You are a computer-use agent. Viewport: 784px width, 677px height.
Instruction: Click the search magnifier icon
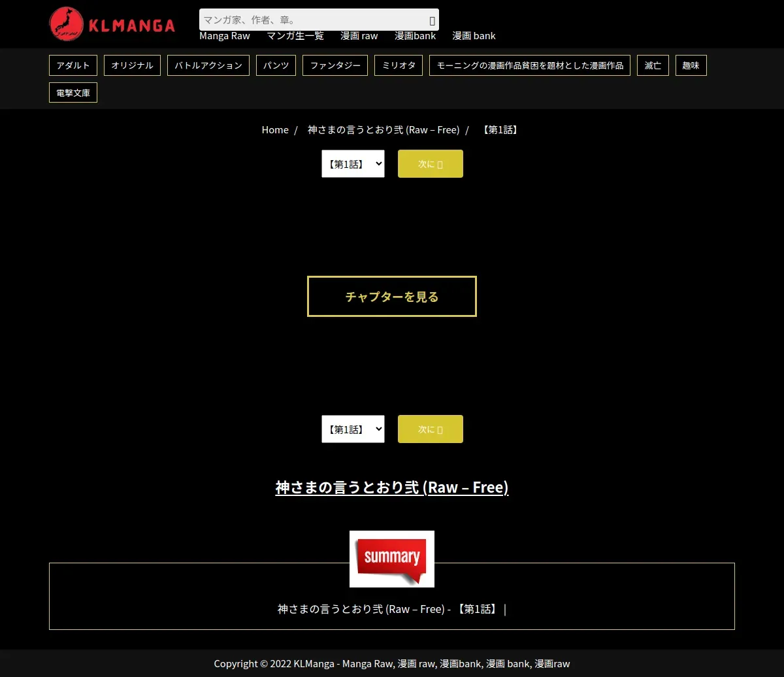(x=432, y=20)
